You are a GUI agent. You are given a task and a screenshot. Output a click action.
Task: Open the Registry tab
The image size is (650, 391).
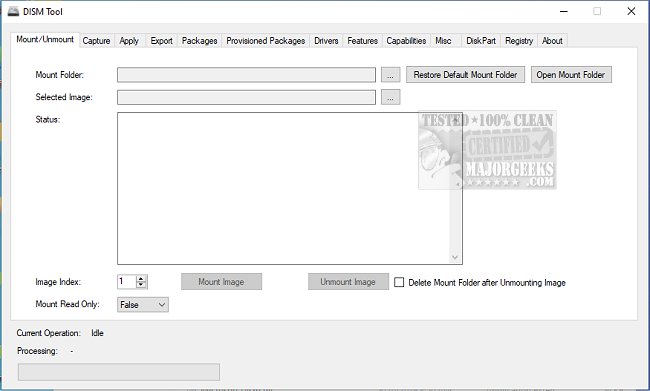coord(519,41)
